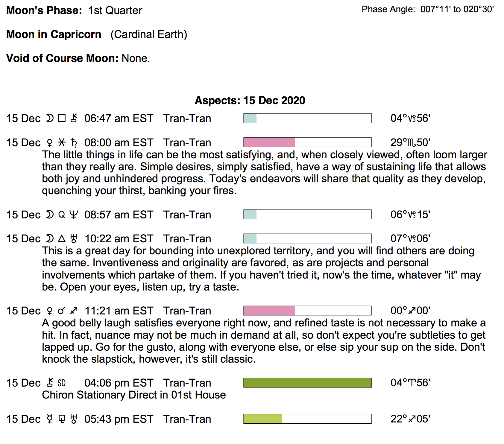Click the yellow-green bar in the 05:43 pm row
The width and height of the screenshot is (504, 444).
(x=263, y=419)
